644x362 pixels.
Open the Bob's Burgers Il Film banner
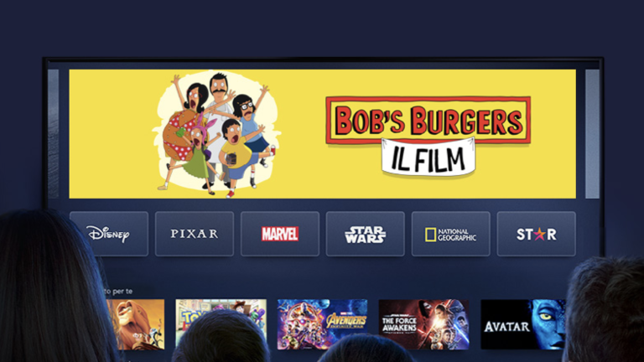(x=322, y=134)
